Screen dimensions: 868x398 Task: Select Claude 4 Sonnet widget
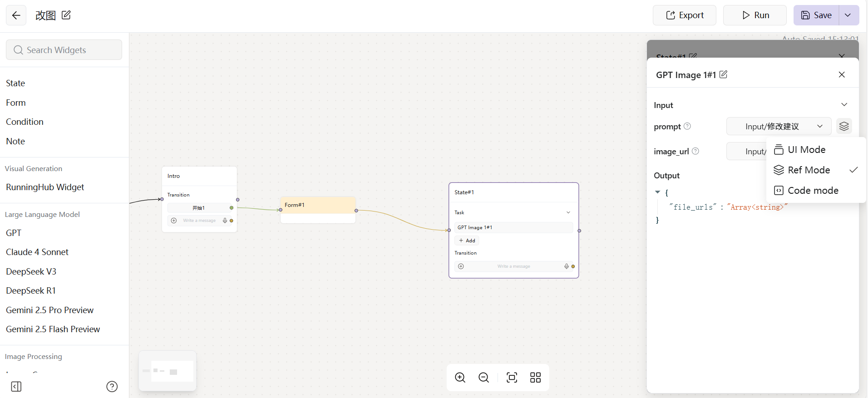[x=37, y=252]
